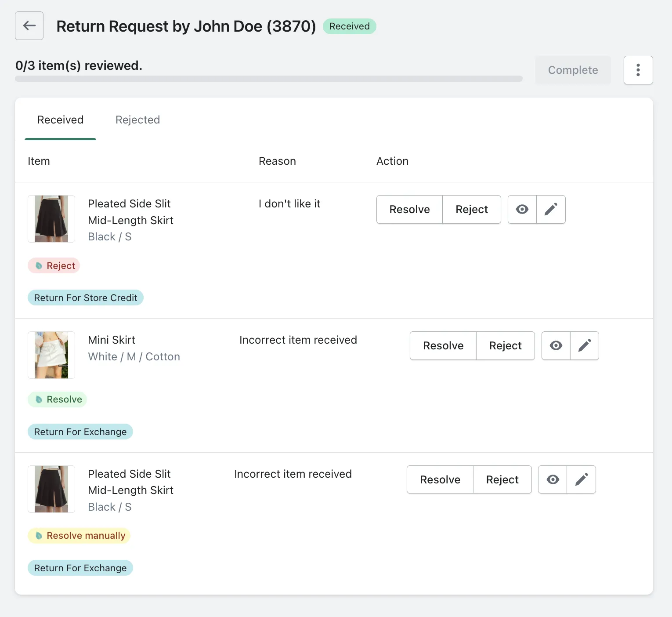Resolve the first Pleated Side Slit Skirt
Viewport: 672px width, 617px height.
click(409, 210)
